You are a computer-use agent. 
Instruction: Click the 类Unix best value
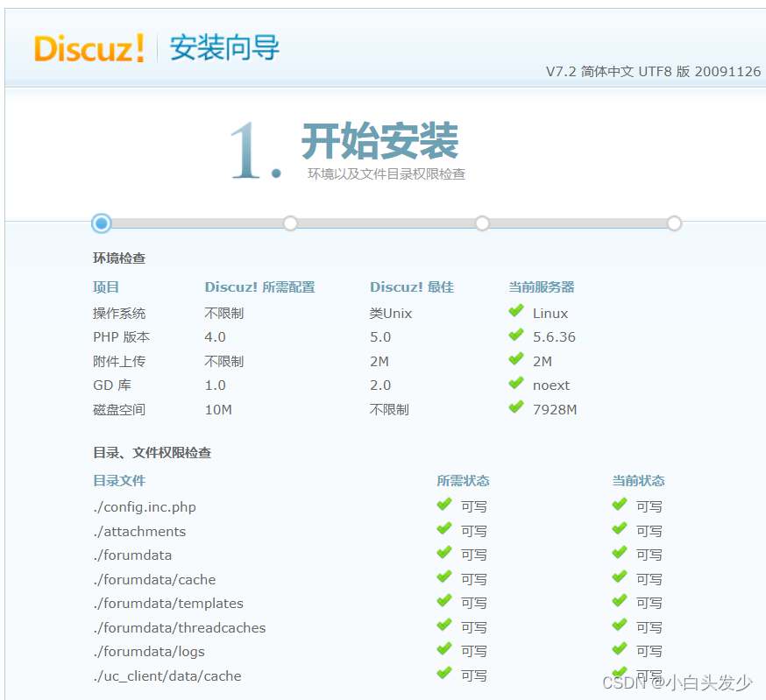[391, 313]
